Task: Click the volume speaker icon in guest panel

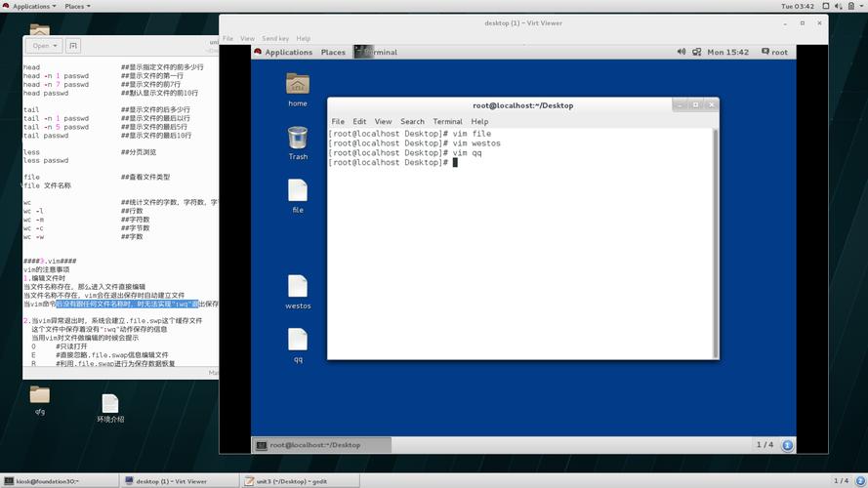Action: coord(680,52)
